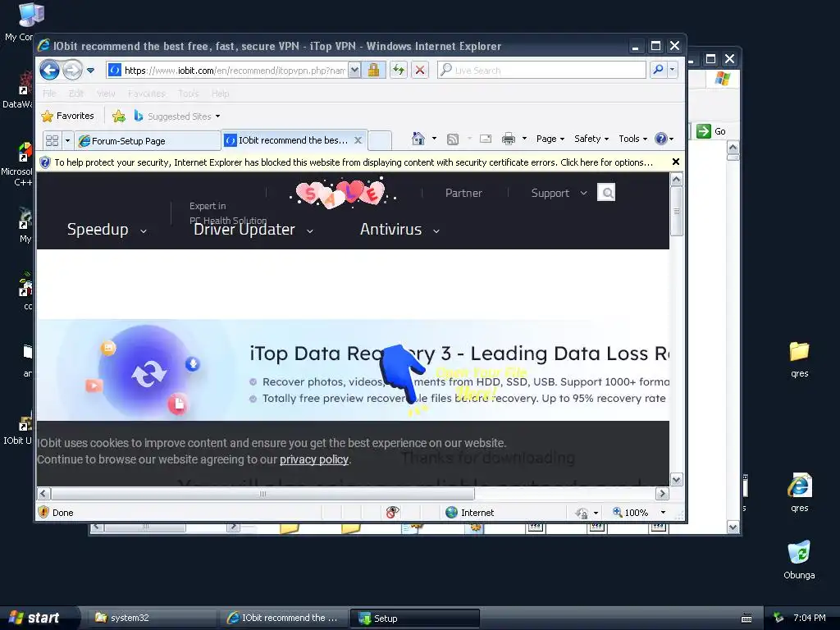Open the Favorites star button
Viewport: 840px width, 630px height.
tap(68, 116)
